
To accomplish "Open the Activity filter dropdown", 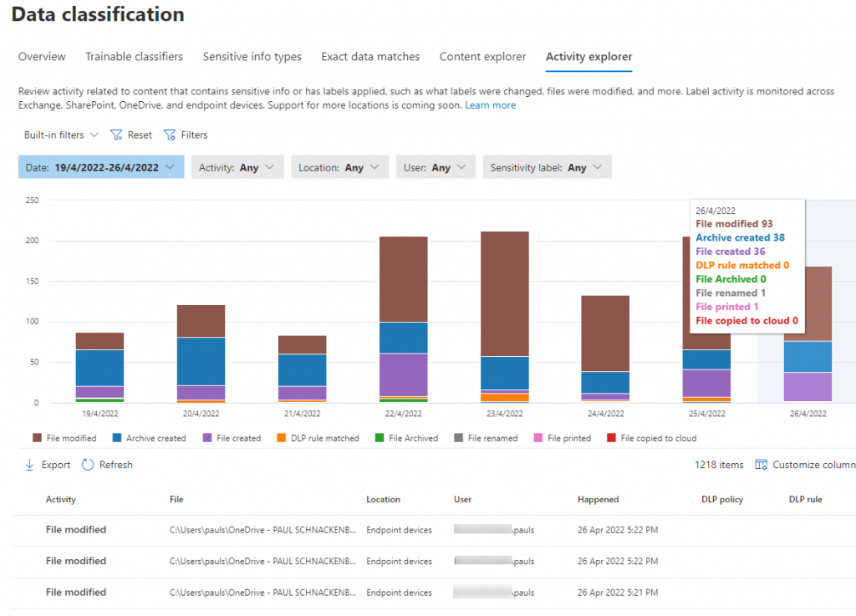I will (237, 166).
